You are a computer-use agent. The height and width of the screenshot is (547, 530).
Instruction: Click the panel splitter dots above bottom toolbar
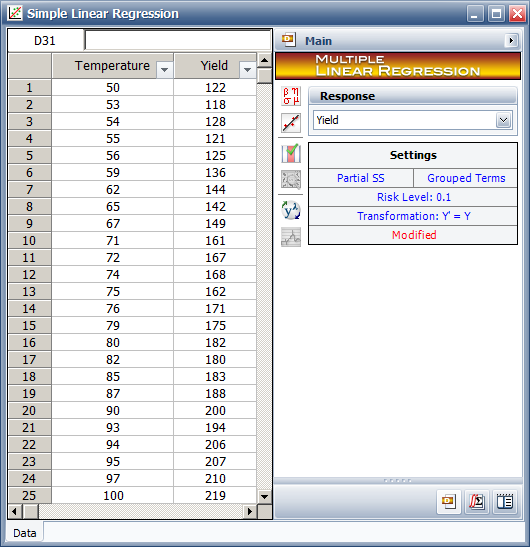(398, 481)
